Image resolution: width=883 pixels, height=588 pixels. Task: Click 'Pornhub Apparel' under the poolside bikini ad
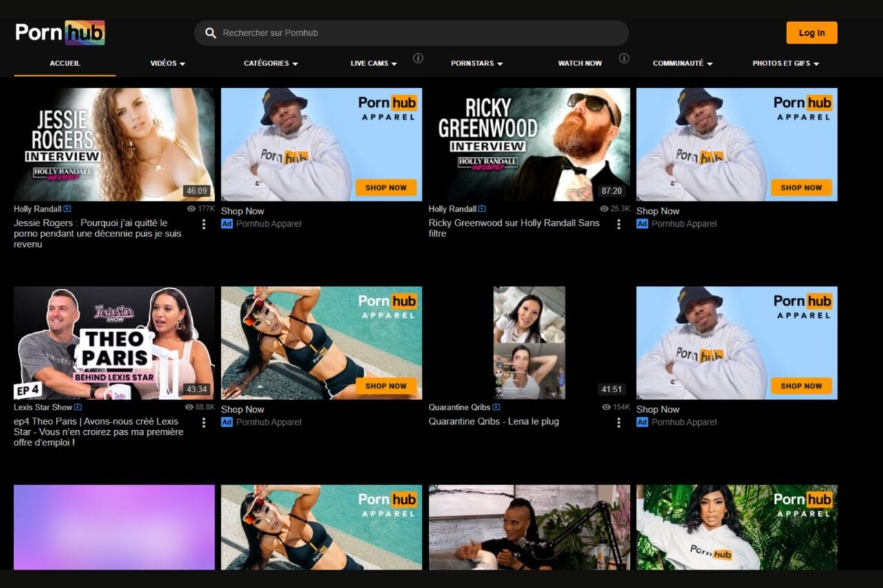click(x=268, y=422)
